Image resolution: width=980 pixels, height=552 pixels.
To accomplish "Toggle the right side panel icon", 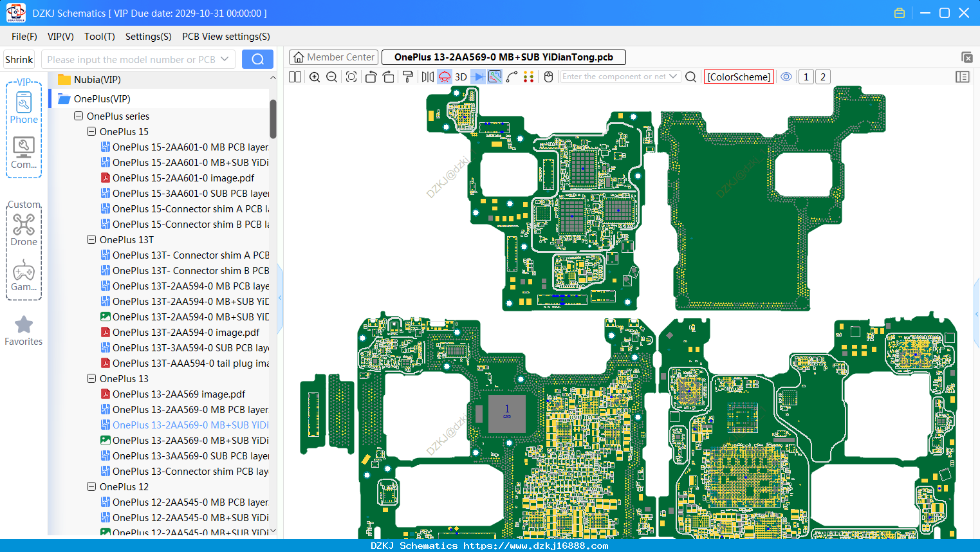I will (963, 77).
